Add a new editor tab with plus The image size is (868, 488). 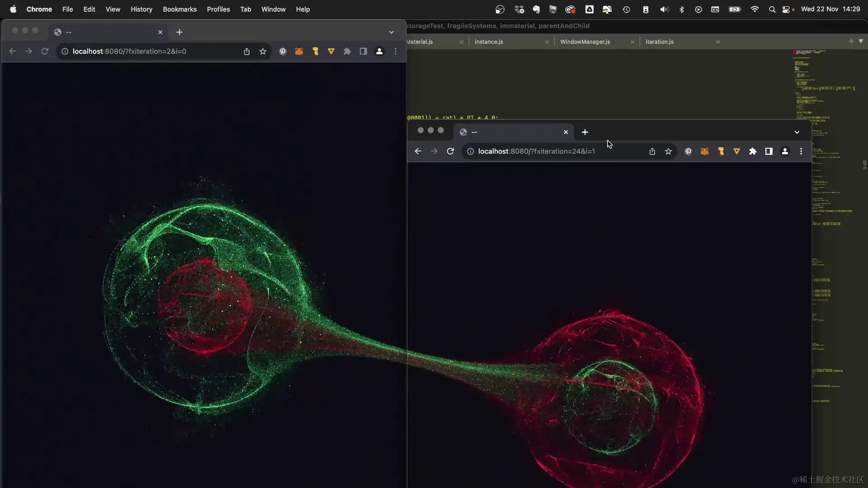(x=851, y=41)
